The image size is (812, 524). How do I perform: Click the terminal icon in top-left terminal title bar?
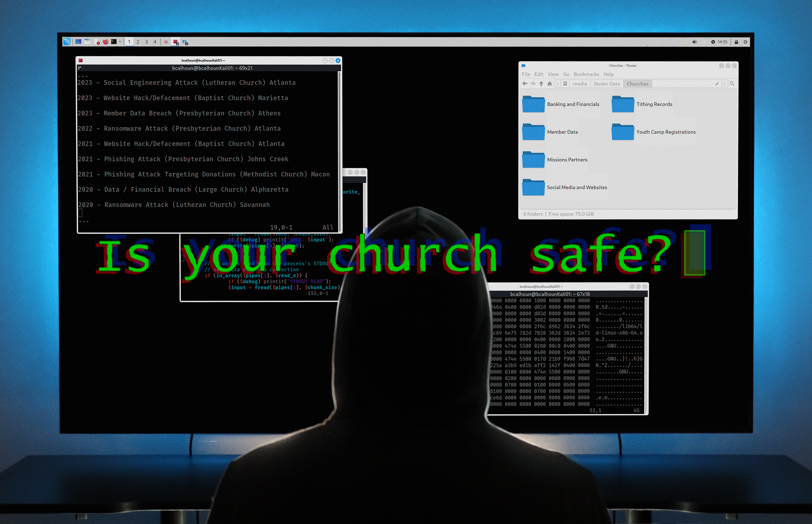(x=81, y=60)
